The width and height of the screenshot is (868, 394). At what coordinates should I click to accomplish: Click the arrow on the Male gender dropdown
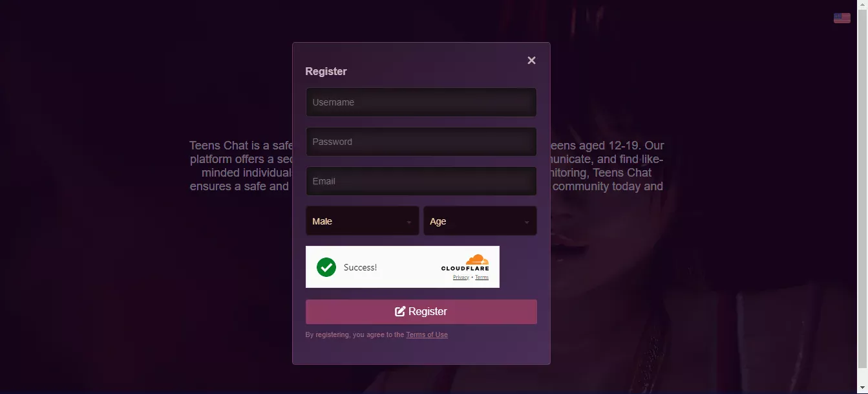(409, 222)
